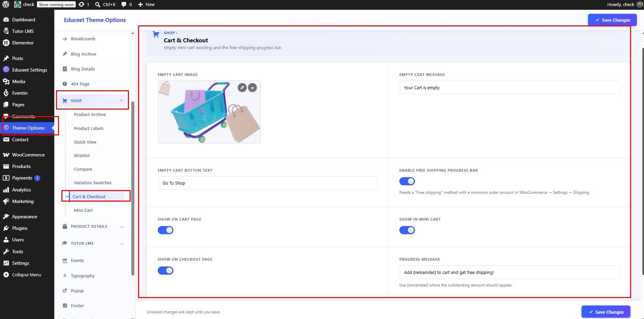The width and height of the screenshot is (644, 319).
Task: Expand the Tutor LMS options section
Action: click(93, 243)
